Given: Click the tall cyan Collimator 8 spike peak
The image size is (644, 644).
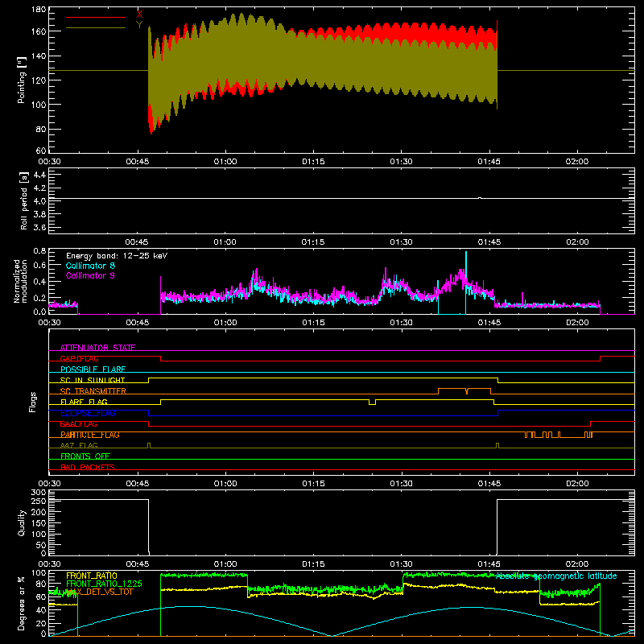Looking at the screenshot, I should (466, 253).
